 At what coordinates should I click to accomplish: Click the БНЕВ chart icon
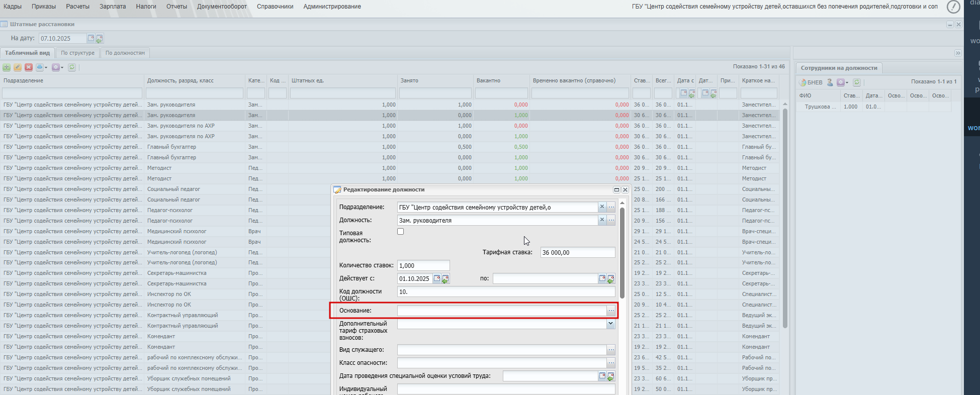pyautogui.click(x=803, y=82)
